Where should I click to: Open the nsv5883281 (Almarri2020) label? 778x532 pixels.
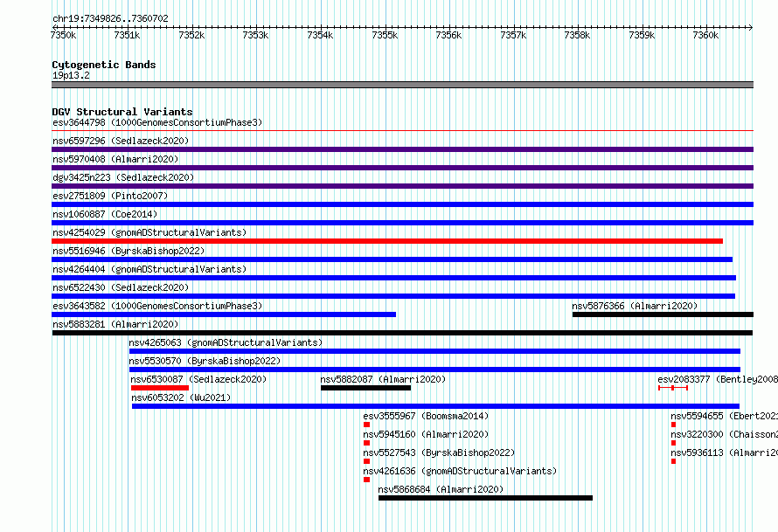[115, 324]
